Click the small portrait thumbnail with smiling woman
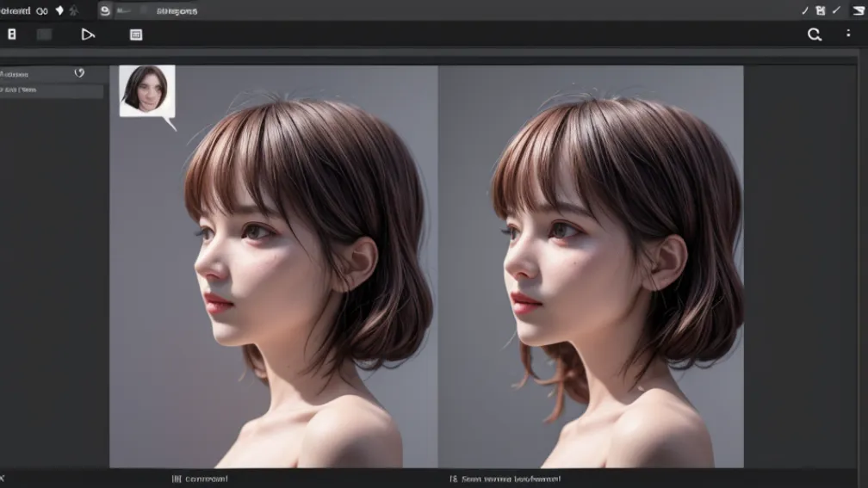The width and height of the screenshot is (868, 488). [x=146, y=90]
